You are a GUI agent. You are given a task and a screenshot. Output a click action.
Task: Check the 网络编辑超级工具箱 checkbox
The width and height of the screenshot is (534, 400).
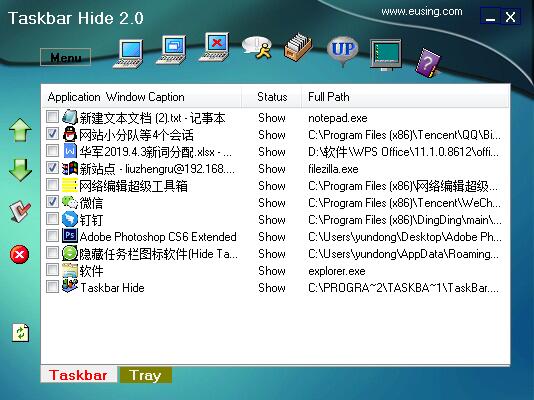[x=52, y=185]
